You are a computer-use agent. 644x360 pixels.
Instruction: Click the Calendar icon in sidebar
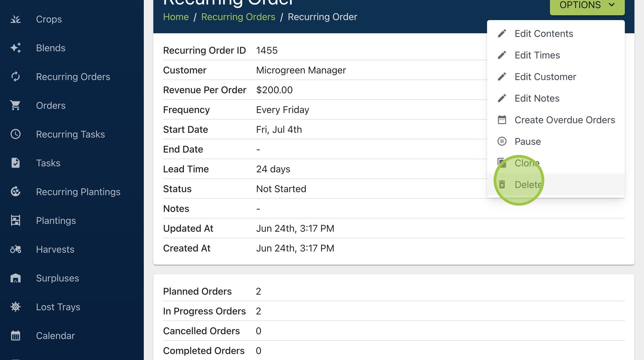[16, 336]
